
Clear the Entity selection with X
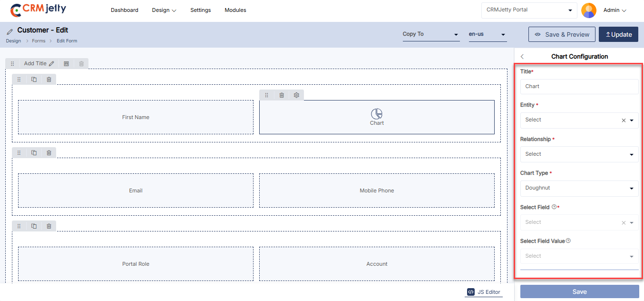click(x=624, y=120)
